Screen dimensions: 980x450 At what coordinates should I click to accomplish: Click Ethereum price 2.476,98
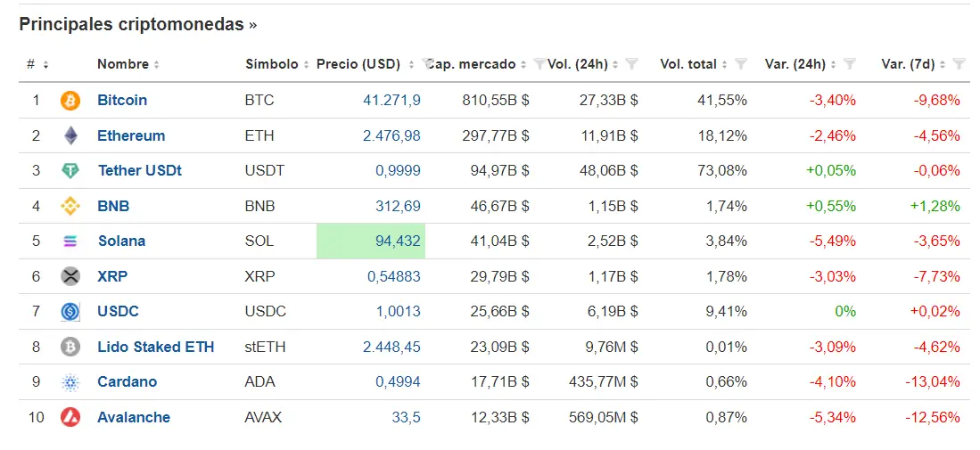(391, 135)
